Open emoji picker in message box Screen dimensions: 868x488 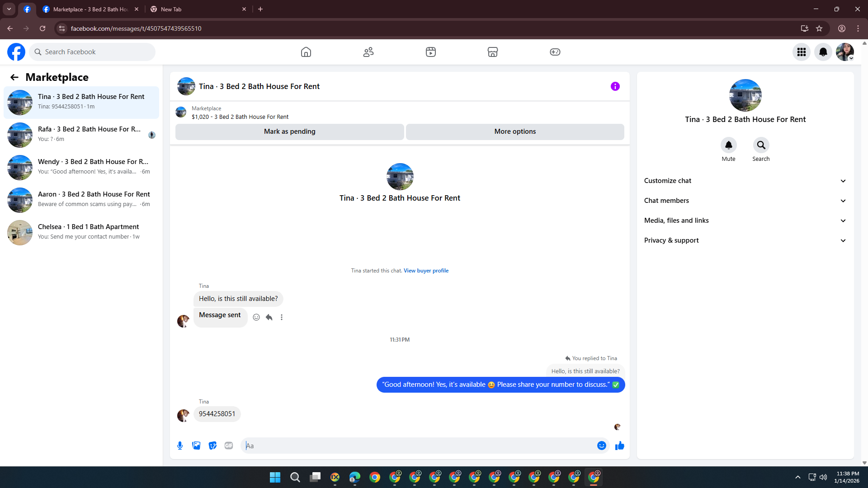point(601,446)
